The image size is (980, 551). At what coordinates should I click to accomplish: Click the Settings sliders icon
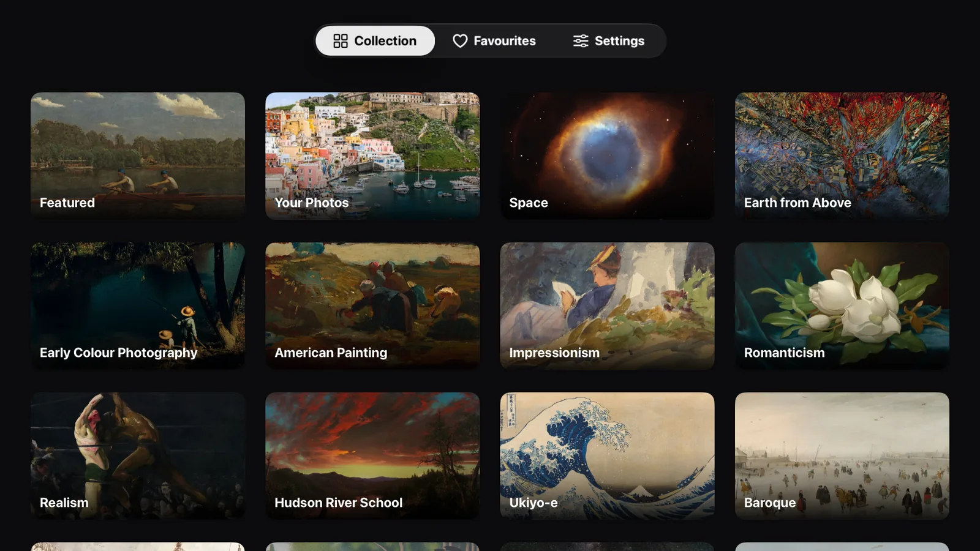tap(581, 41)
